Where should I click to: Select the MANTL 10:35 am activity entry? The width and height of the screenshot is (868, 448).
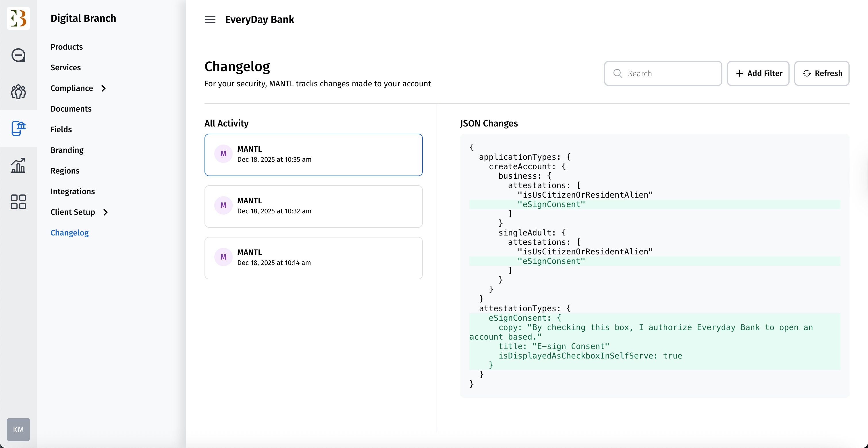313,155
